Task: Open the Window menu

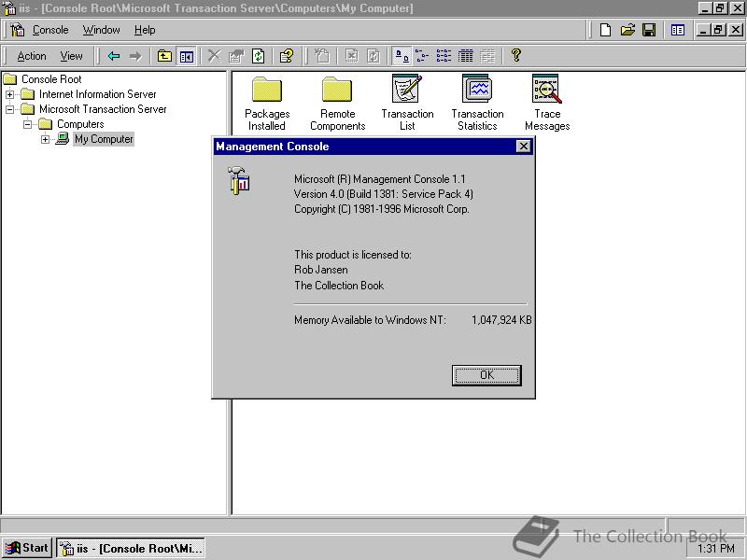Action: coord(101,30)
